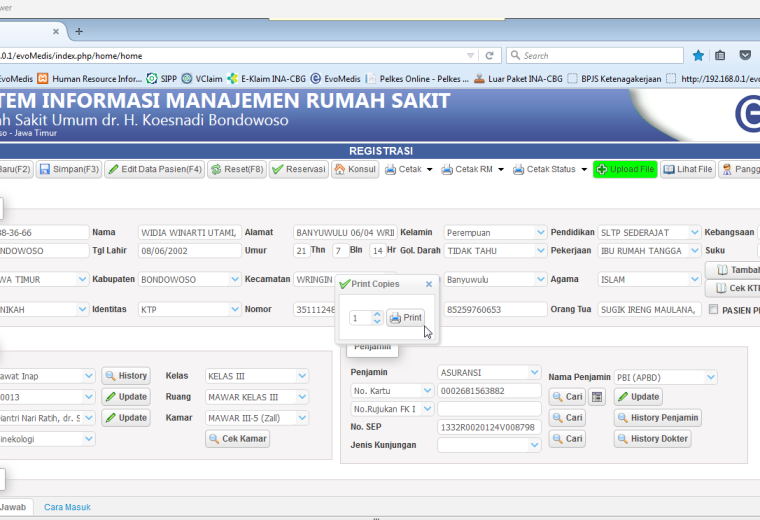Click the Reset(F8) toolbar button

[237, 169]
